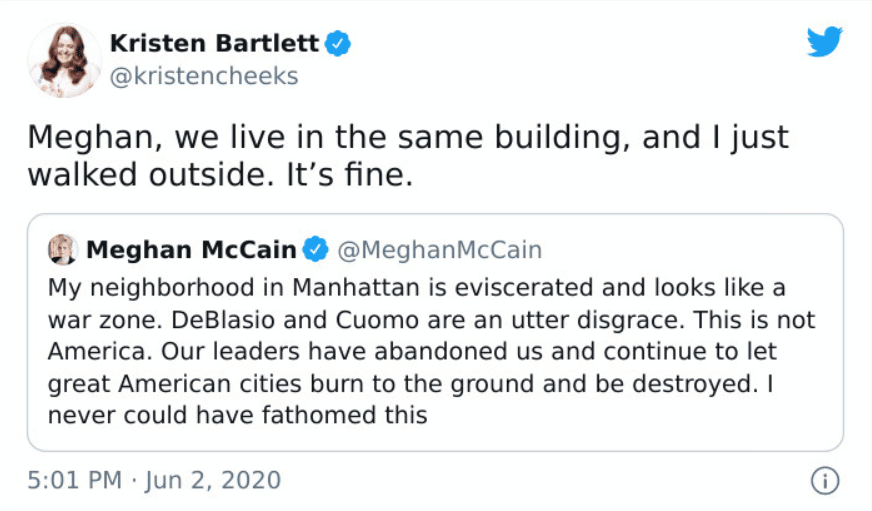
Task: Click Kristen Bartlett's verified badge
Action: 339,44
